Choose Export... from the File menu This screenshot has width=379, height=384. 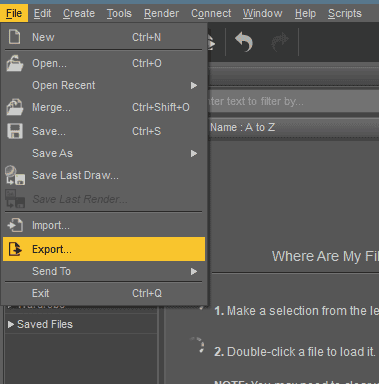(x=104, y=249)
